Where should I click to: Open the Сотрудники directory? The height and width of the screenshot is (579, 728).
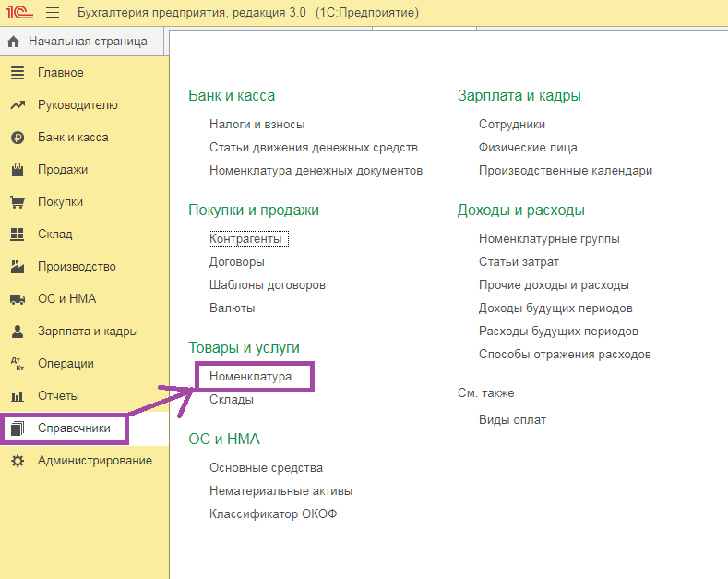pyautogui.click(x=512, y=125)
